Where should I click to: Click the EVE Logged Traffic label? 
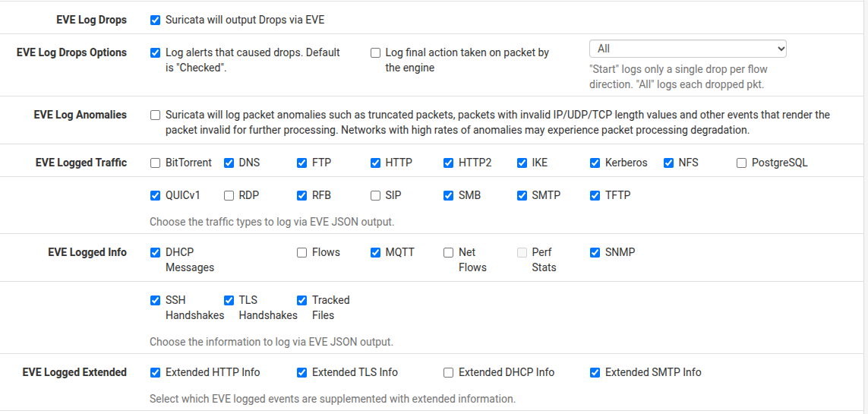[80, 163]
